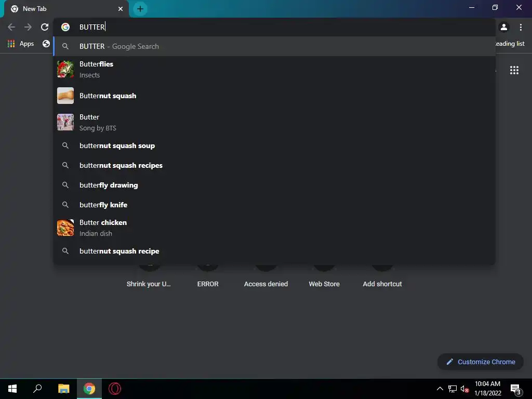Close the New Tab tab

coord(121,9)
